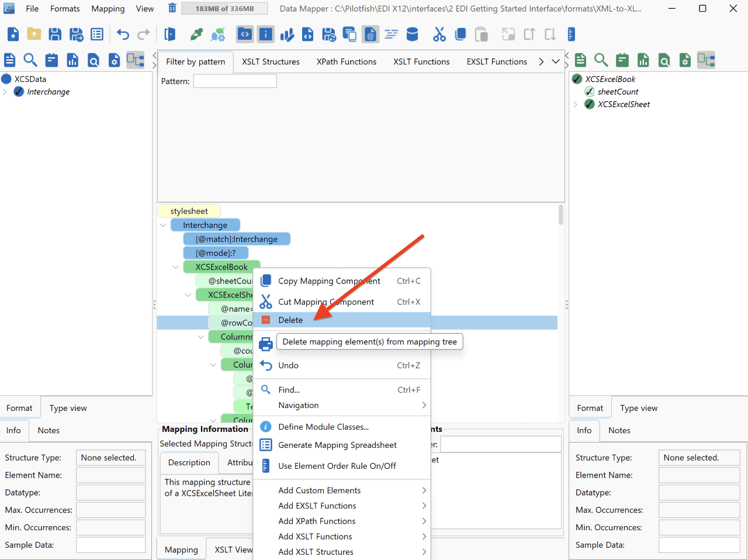
Task: Click the green magnifier search icon in target panel
Action: 601,60
